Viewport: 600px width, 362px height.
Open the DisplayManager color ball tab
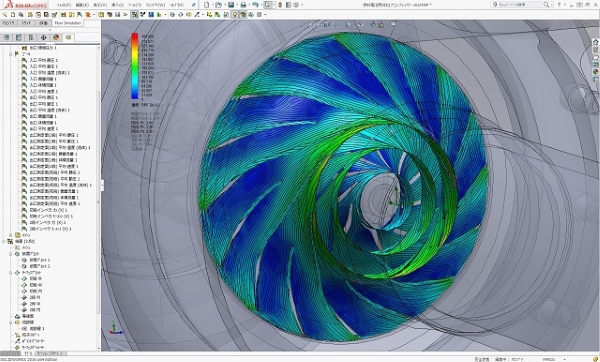coord(56,37)
